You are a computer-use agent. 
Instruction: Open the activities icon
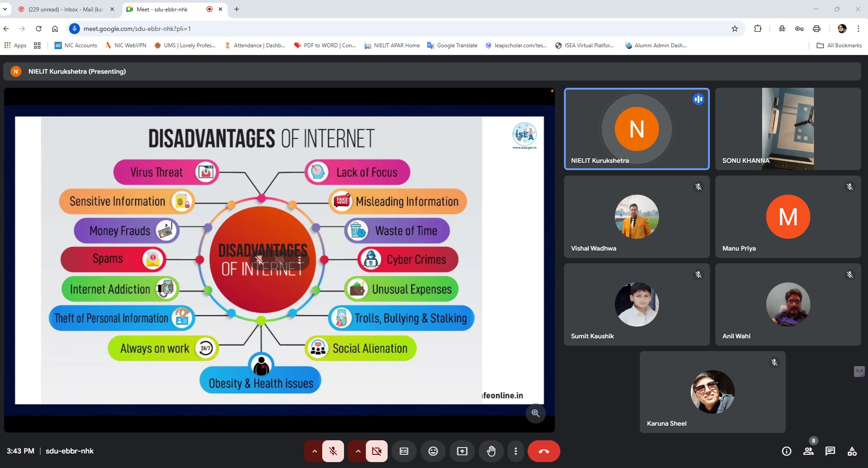(x=852, y=451)
